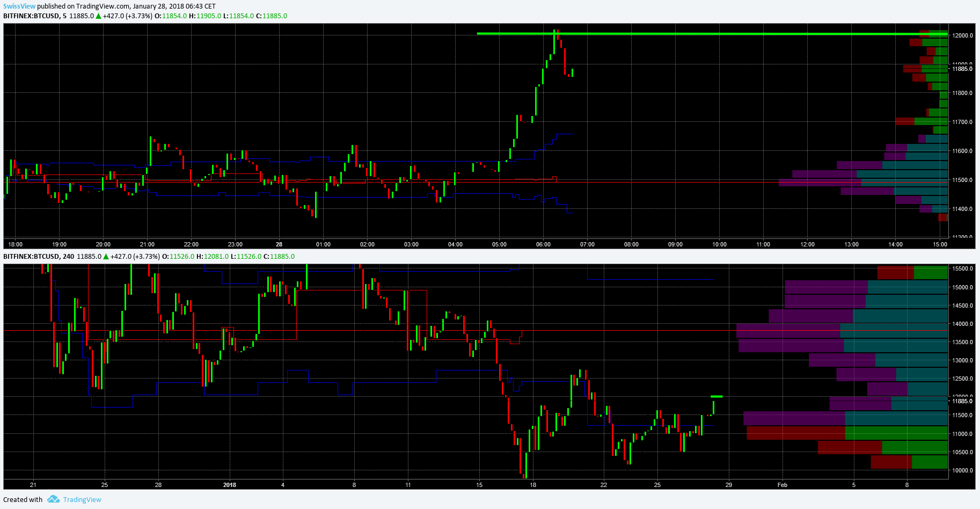Click the green horizontal line at 12000

pos(712,34)
